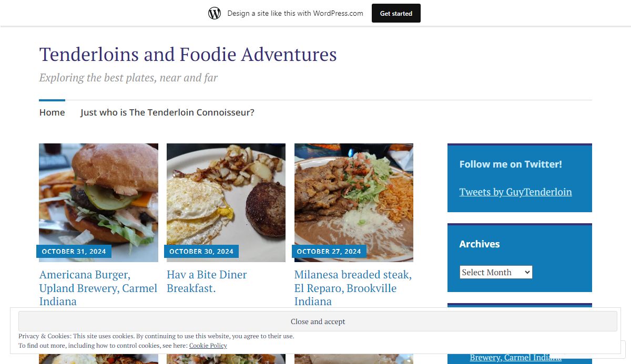This screenshot has width=631, height=364.
Task: Select the Milanesa steak plate image
Action: click(354, 194)
